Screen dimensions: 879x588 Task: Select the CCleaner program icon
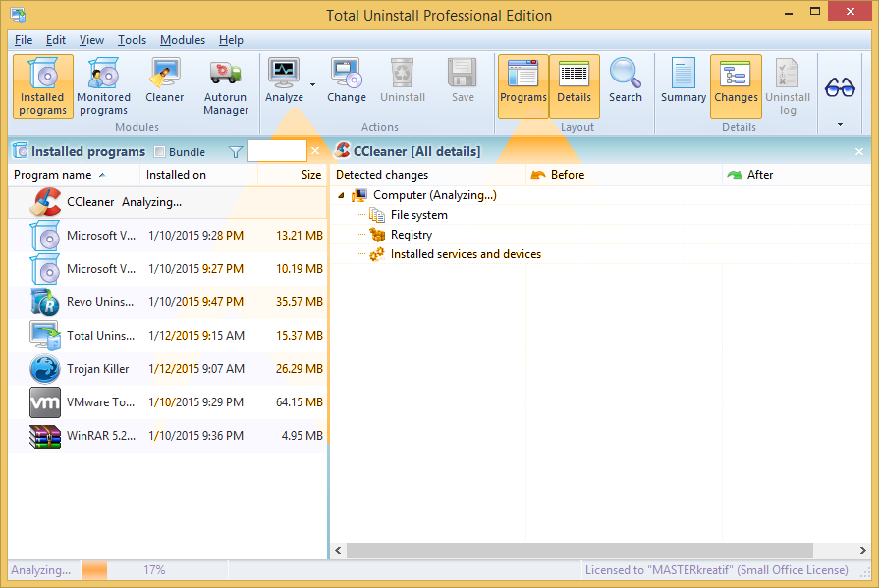(x=45, y=202)
